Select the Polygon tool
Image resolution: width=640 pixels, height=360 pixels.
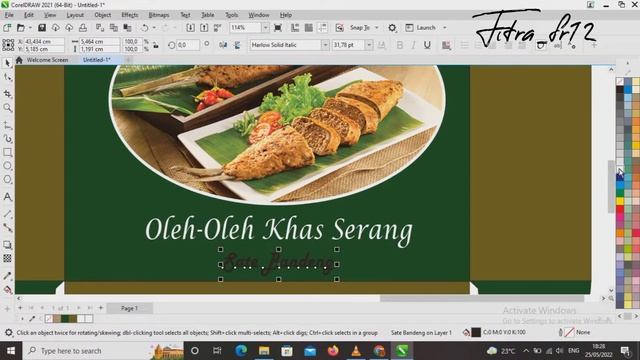(x=7, y=179)
